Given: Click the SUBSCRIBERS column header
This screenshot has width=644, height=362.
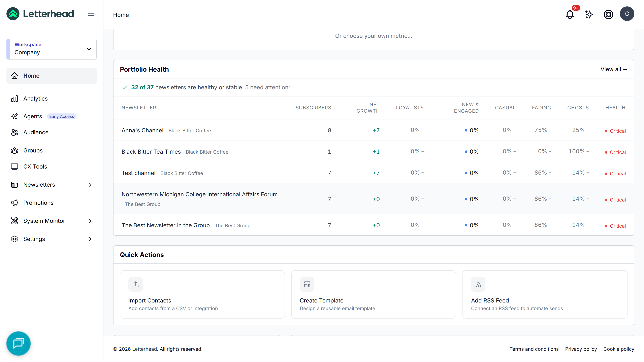Looking at the screenshot, I should pyautogui.click(x=313, y=108).
